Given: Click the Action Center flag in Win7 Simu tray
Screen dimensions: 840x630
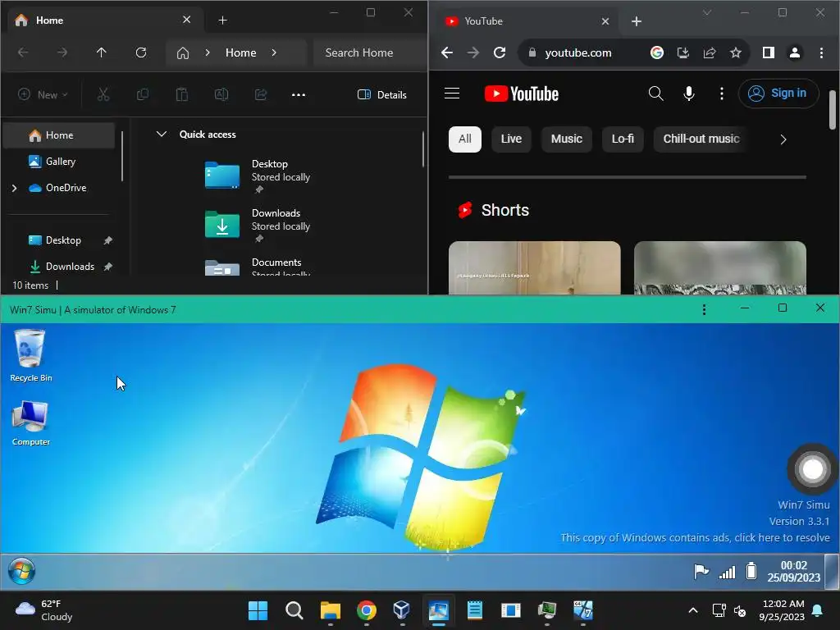Looking at the screenshot, I should pos(701,572).
